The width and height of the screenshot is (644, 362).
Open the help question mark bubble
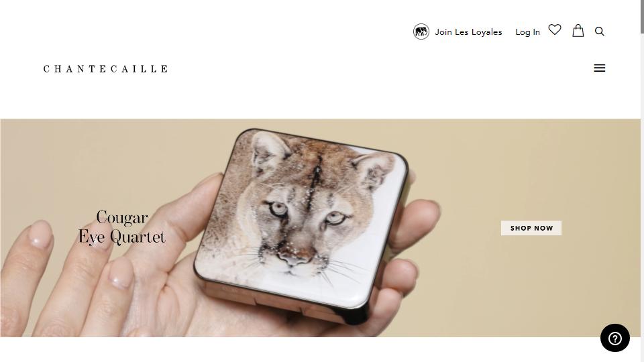click(615, 338)
